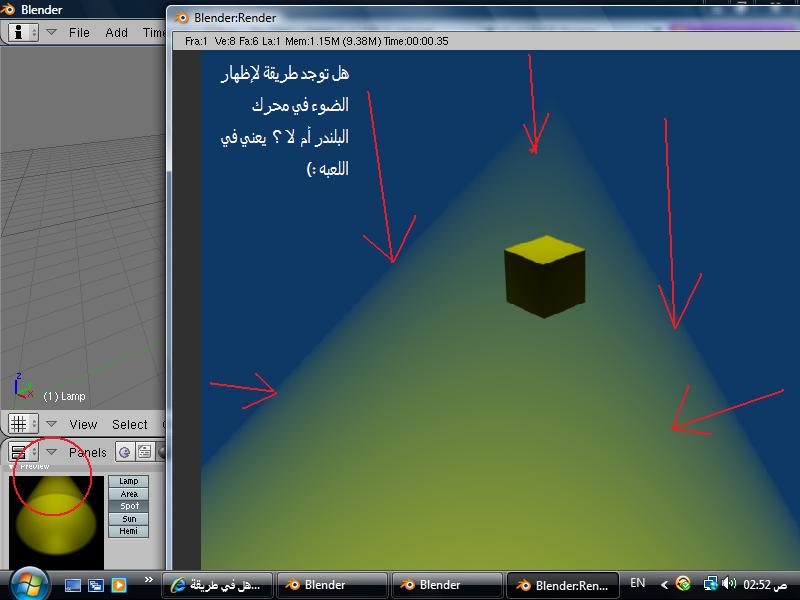This screenshot has width=800, height=600.
Task: Click the lamp preview thumbnail
Action: coord(56,522)
